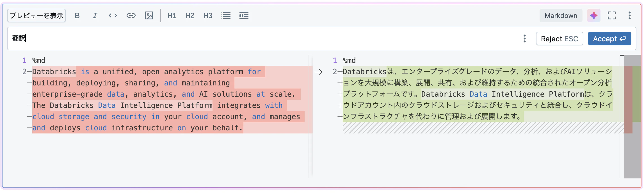Insert an image with the picture icon
Screen dimensions: 644x195
pyautogui.click(x=149, y=15)
